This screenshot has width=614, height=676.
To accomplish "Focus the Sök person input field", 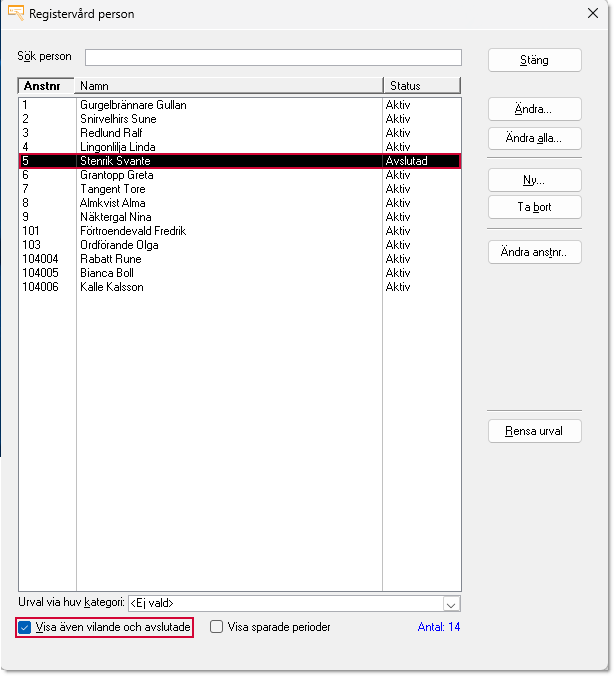I will (273, 57).
